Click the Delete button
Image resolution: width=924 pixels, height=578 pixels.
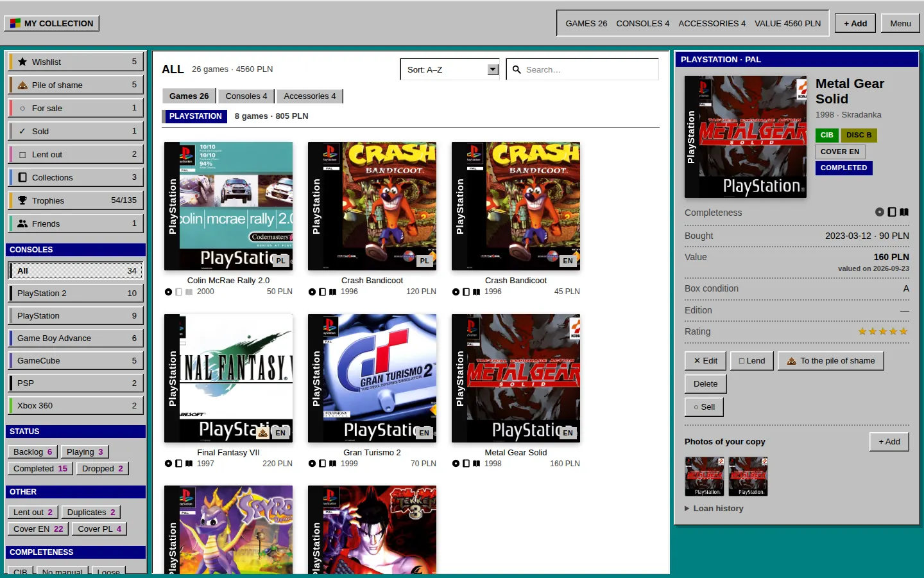coord(706,384)
